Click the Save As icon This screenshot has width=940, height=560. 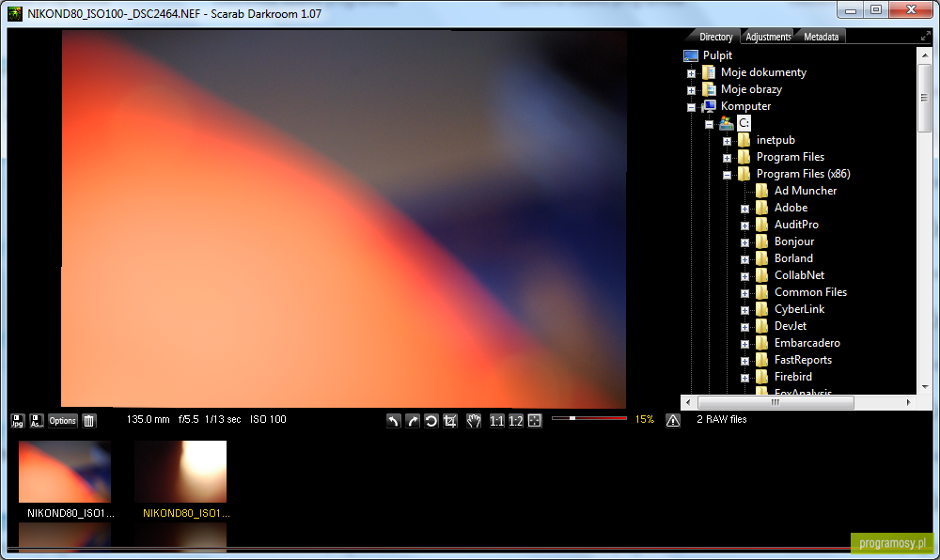pos(37,420)
